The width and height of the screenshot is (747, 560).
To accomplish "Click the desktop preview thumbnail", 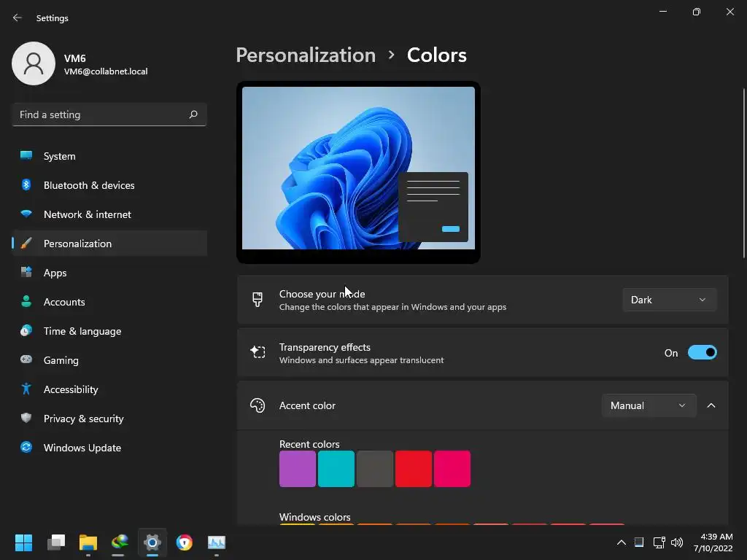I will point(358,172).
